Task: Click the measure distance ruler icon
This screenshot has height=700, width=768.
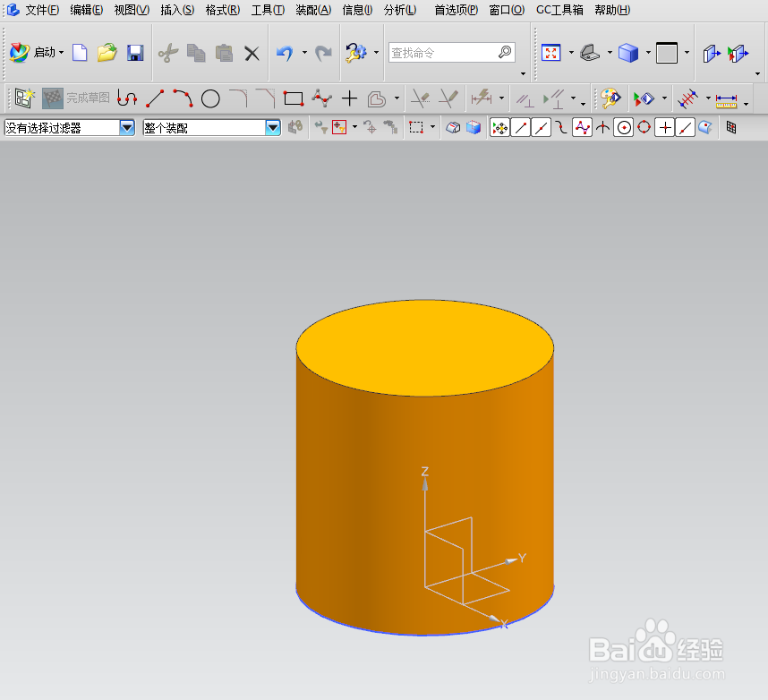Action: 726,101
